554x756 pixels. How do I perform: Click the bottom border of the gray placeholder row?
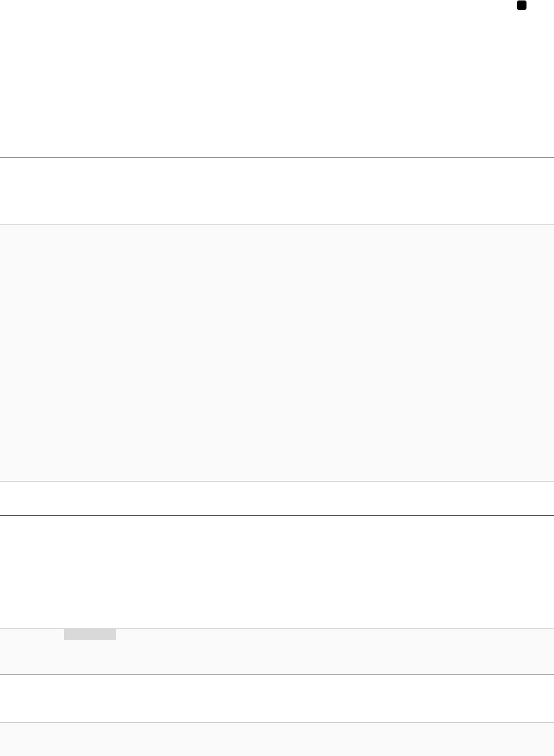(277, 674)
